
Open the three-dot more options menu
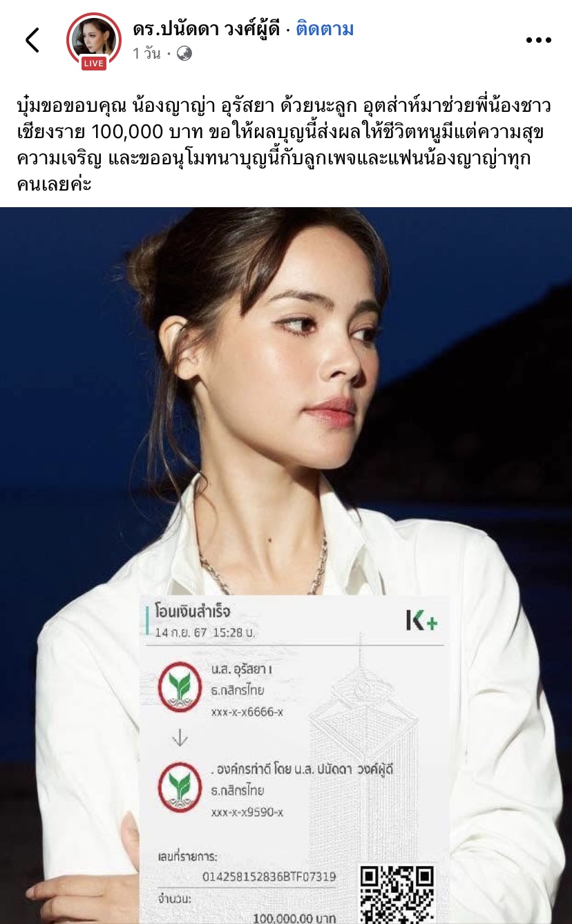tap(538, 41)
